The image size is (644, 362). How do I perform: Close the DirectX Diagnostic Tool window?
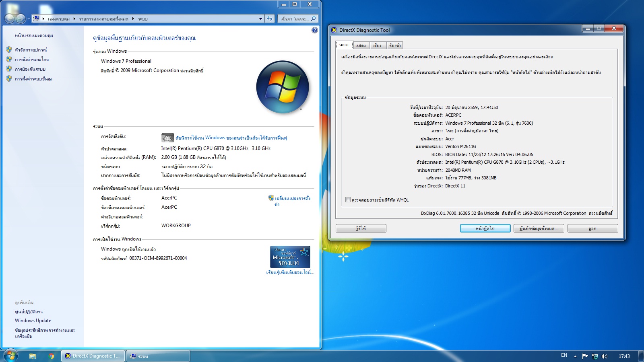[614, 29]
